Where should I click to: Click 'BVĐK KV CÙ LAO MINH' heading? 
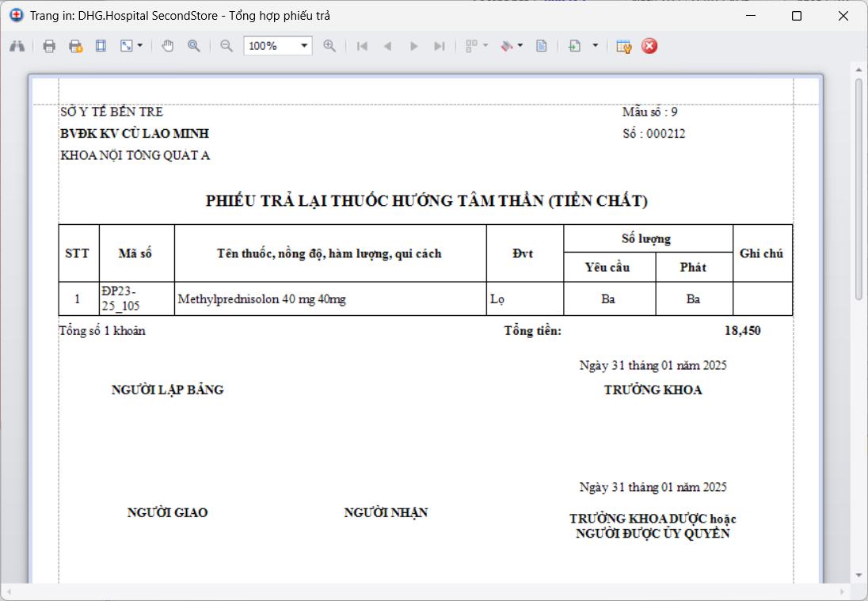(135, 133)
